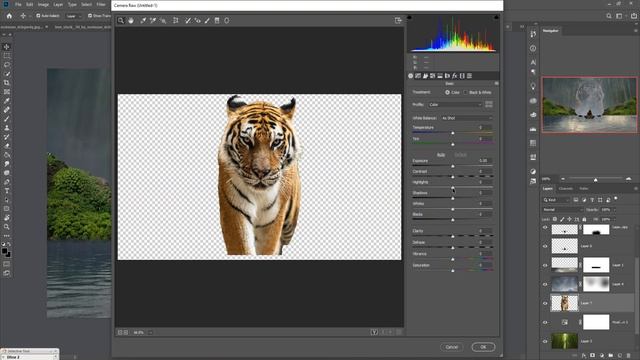The height and width of the screenshot is (360, 640).
Task: Add layer mask from Layers panel footer
Action: click(593, 356)
